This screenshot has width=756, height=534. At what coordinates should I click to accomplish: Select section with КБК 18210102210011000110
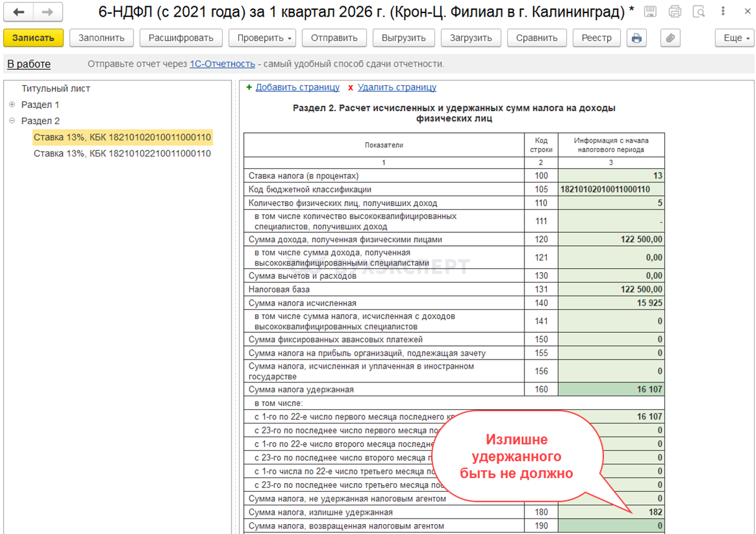122,153
